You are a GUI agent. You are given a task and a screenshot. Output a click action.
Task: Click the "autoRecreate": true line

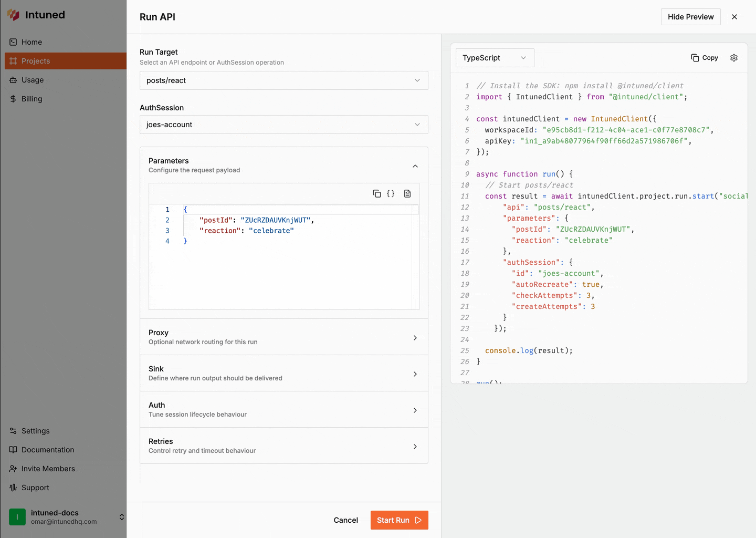click(x=558, y=284)
